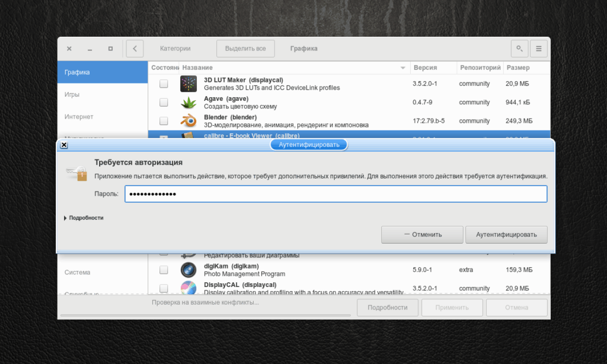Tick the digiKam checkbox
607x364 pixels.
coord(164,270)
